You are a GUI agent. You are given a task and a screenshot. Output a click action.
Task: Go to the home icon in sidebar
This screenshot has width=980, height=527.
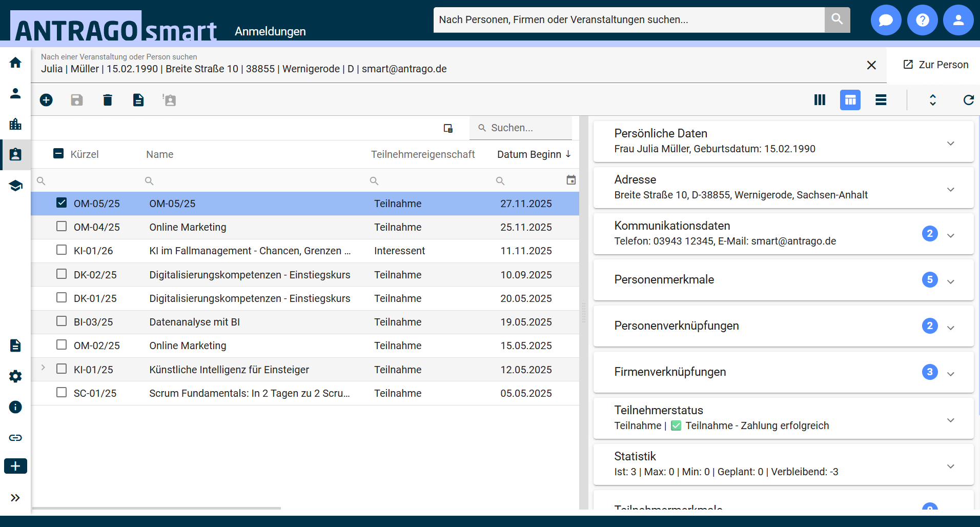point(15,63)
